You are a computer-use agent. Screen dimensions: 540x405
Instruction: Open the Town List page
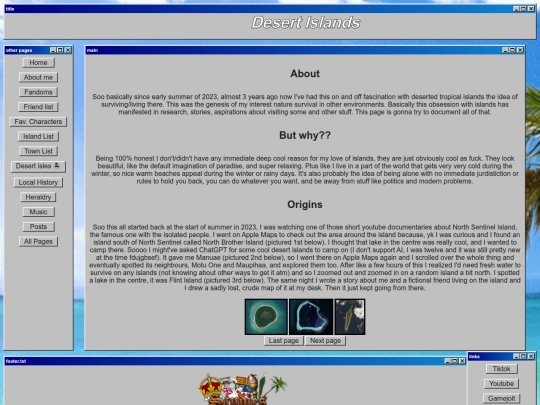[38, 151]
